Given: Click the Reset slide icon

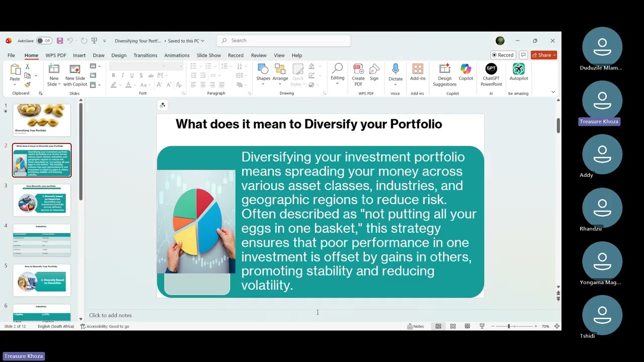Looking at the screenshot, I should coord(93,75).
